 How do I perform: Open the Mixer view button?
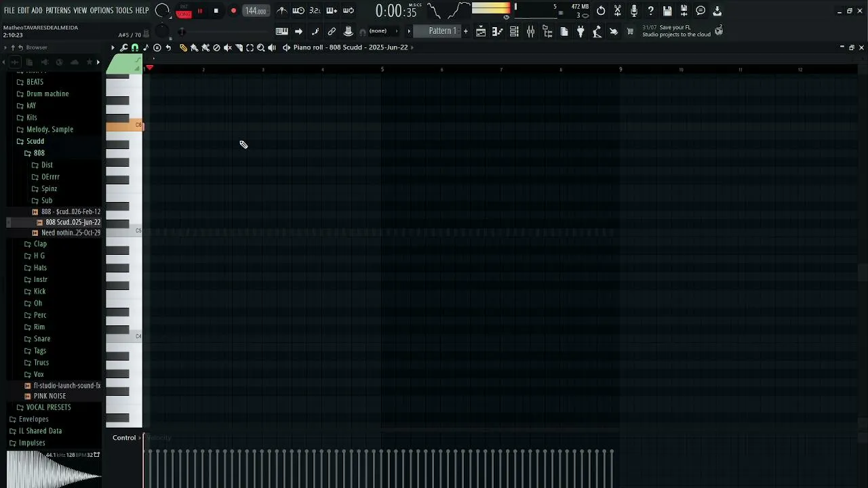pos(530,31)
